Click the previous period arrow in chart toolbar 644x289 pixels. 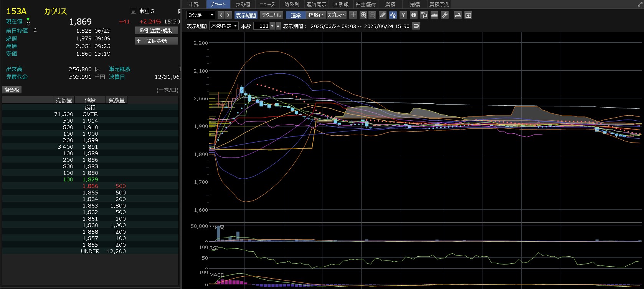pos(221,15)
